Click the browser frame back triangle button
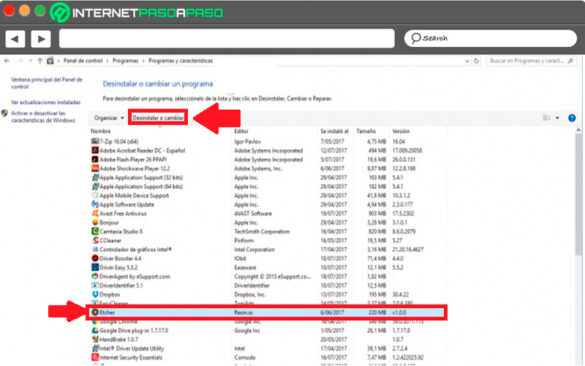This screenshot has height=366, width=585. (x=15, y=39)
